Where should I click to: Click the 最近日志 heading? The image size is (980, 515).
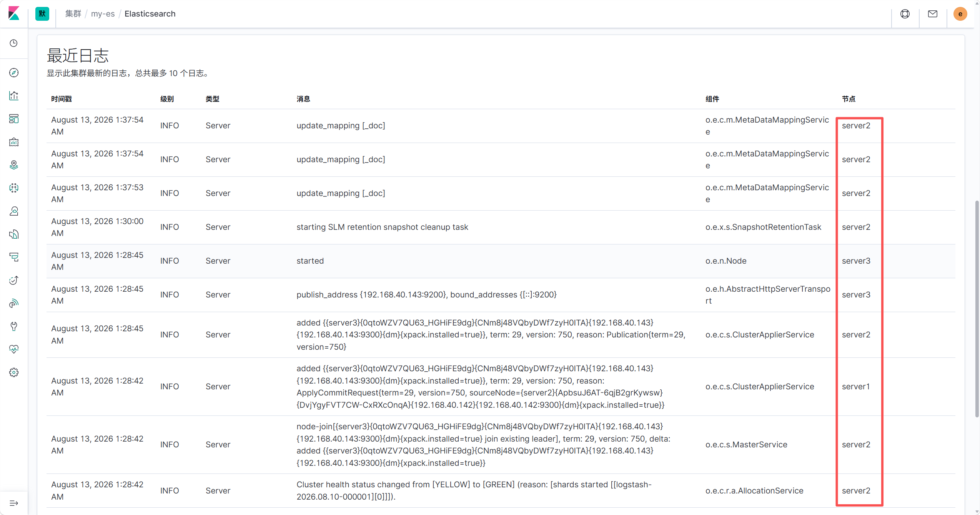point(78,56)
